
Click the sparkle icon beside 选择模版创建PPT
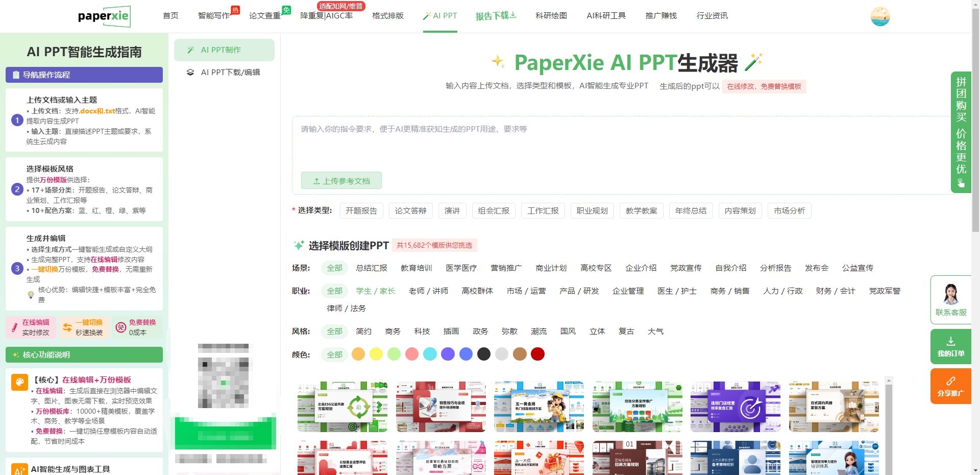pos(299,246)
